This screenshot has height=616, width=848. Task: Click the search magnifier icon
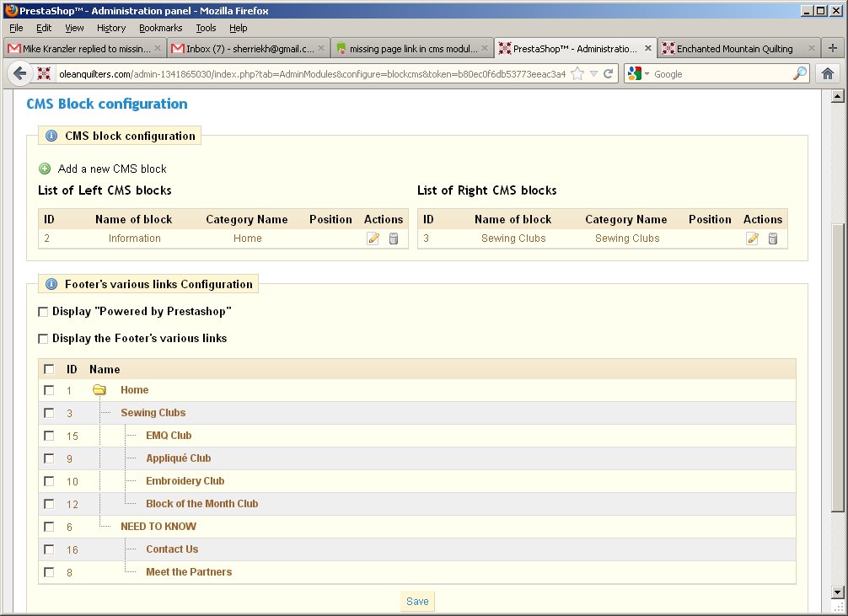click(x=799, y=73)
